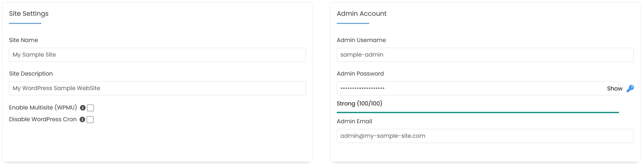Show the admin password
Screen dimensions: 644x164
(614, 88)
